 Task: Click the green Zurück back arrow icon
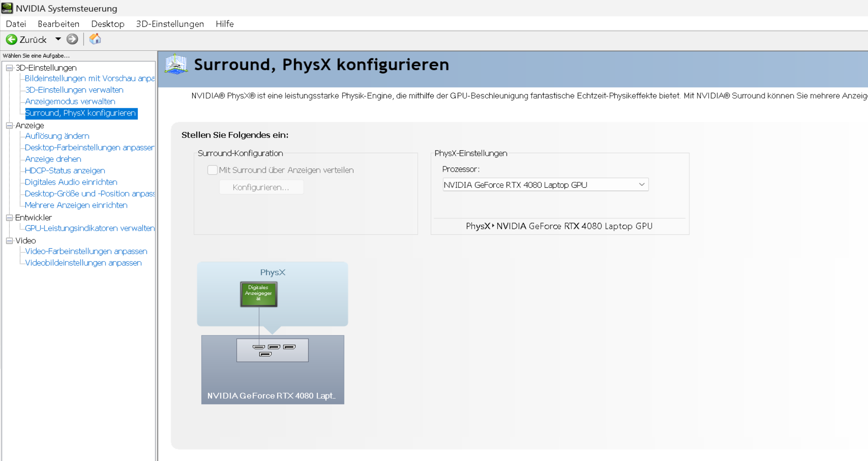(12, 40)
